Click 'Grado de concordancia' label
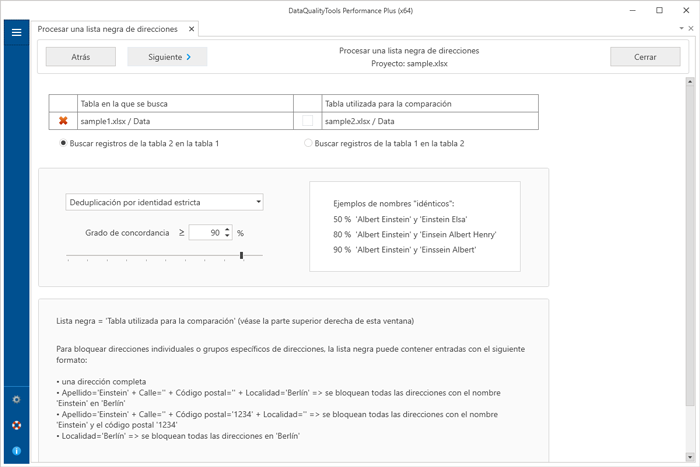This screenshot has height=467, width=700. (127, 233)
